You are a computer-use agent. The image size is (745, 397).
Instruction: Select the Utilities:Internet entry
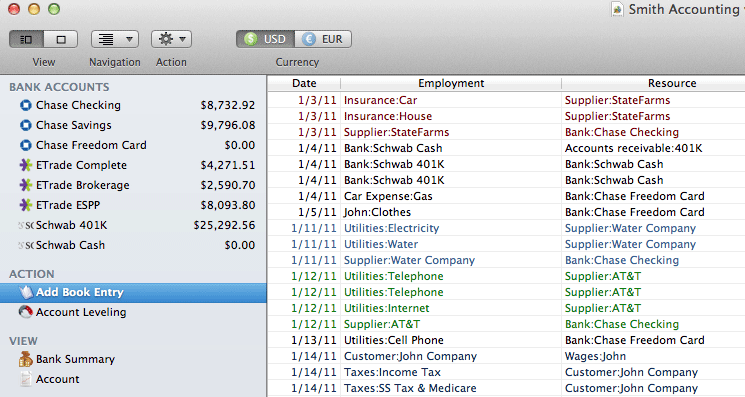click(x=386, y=308)
